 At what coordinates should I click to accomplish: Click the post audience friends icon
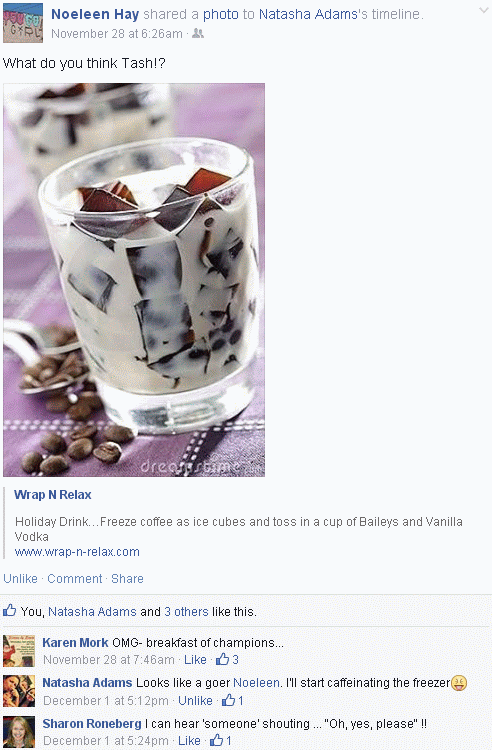tap(198, 33)
